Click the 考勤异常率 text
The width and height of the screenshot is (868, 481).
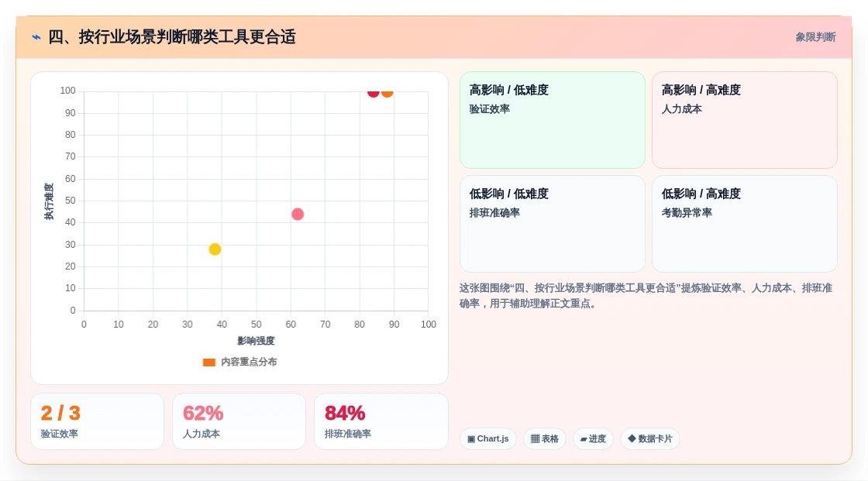[687, 212]
